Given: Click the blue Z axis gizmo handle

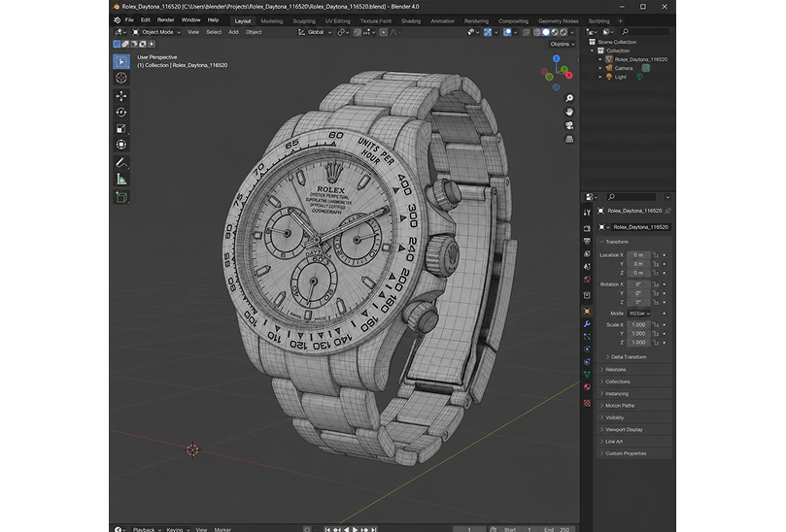Looking at the screenshot, I should click(x=557, y=58).
